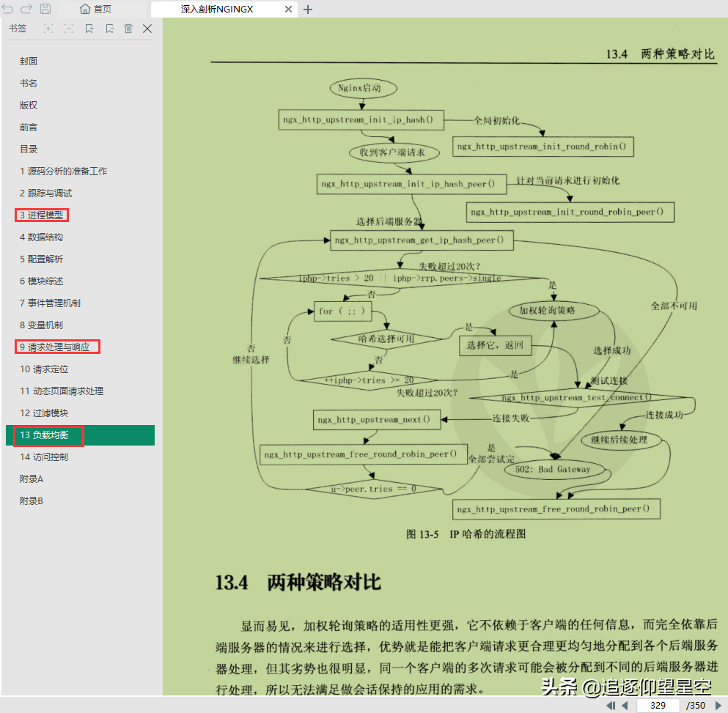Close the 书签 bookmark panel

point(147,29)
